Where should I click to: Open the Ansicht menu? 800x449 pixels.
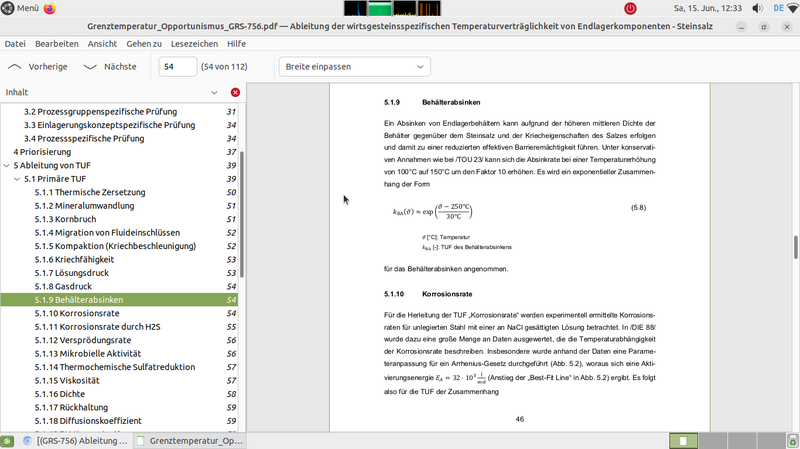pyautogui.click(x=102, y=44)
